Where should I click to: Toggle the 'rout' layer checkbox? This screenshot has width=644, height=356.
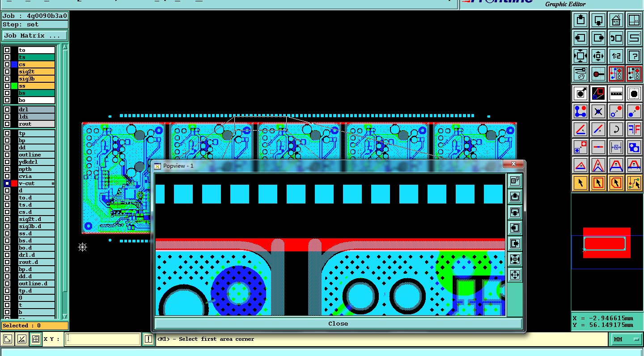[x=7, y=124]
